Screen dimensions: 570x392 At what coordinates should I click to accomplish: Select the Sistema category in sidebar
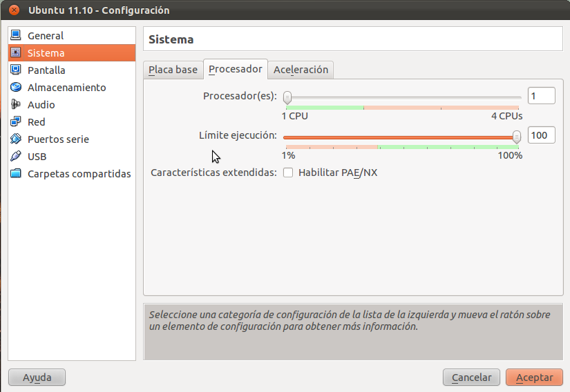pyautogui.click(x=72, y=52)
